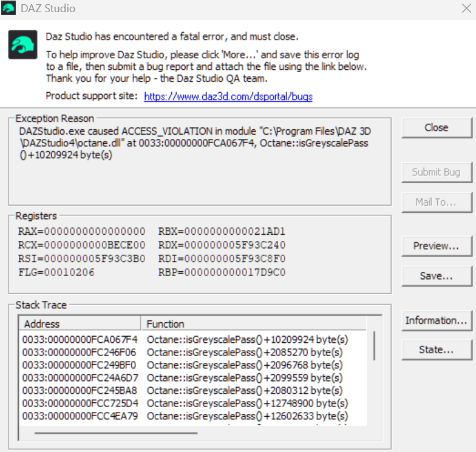Select stack row 0033:00000000FC245BA8

tap(80, 391)
